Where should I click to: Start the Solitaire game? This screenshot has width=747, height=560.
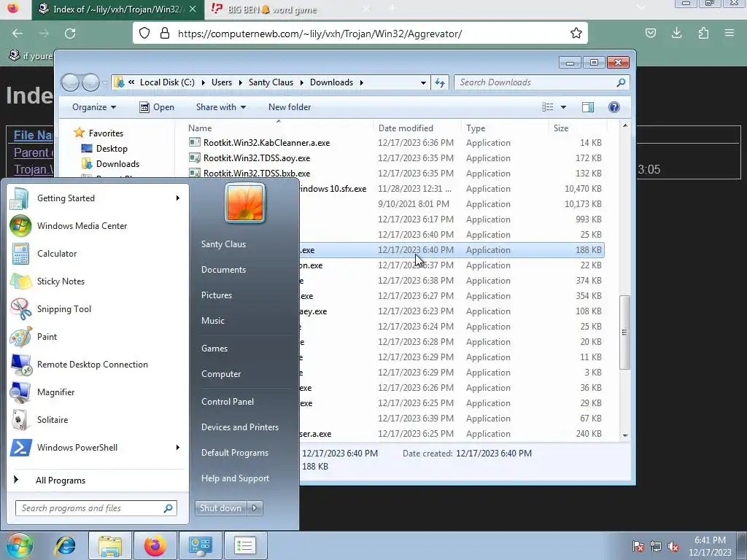coord(97,419)
